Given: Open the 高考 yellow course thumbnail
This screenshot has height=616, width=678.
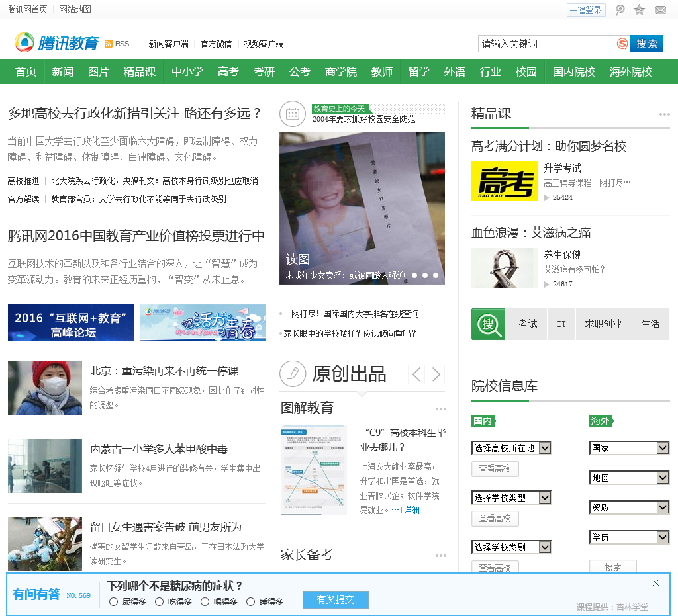Looking at the screenshot, I should 504,181.
